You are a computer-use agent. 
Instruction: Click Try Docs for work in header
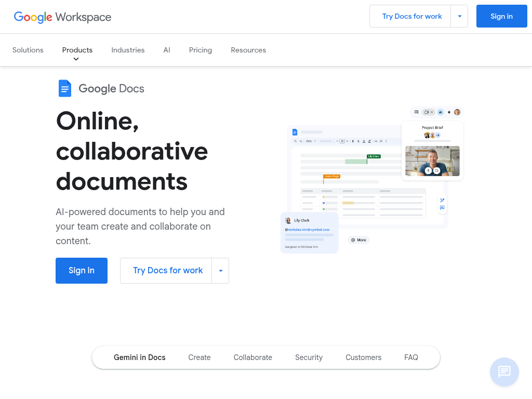tap(410, 16)
